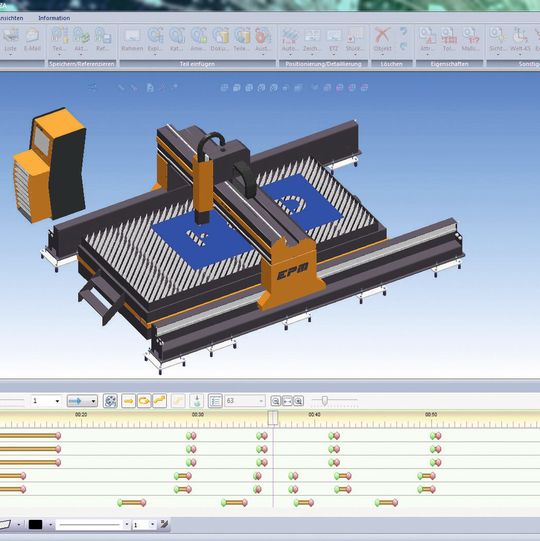Click the orange EPM gantry in the 3D view
Viewport: 540px width, 541px height.
[291, 273]
